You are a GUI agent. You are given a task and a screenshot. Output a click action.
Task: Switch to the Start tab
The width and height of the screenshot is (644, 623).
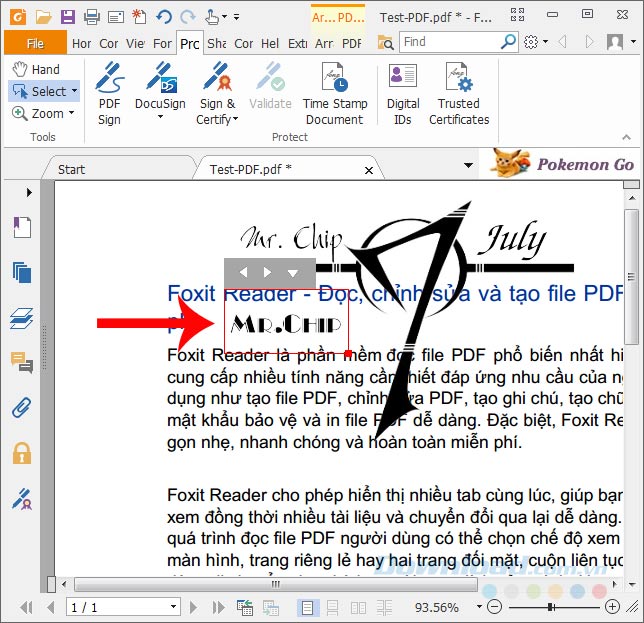71,169
